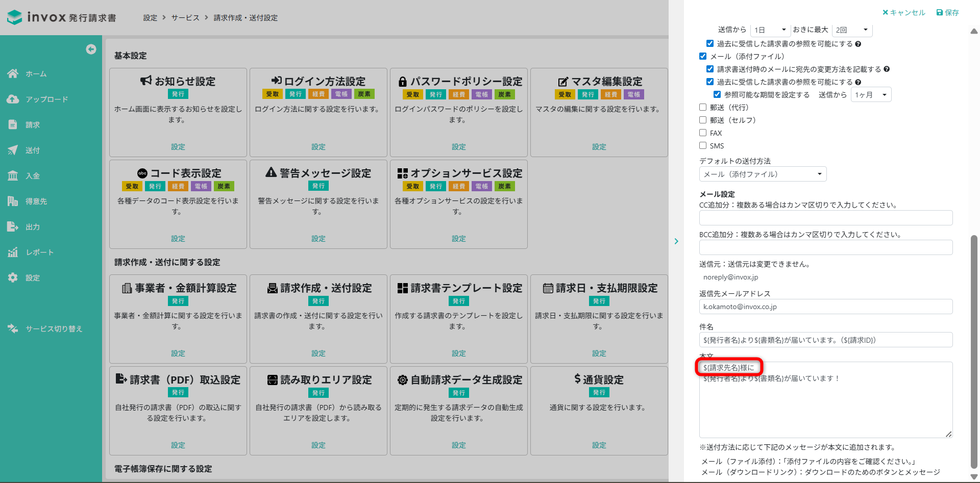Select 得意先 in the sidebar menu

tap(36, 201)
